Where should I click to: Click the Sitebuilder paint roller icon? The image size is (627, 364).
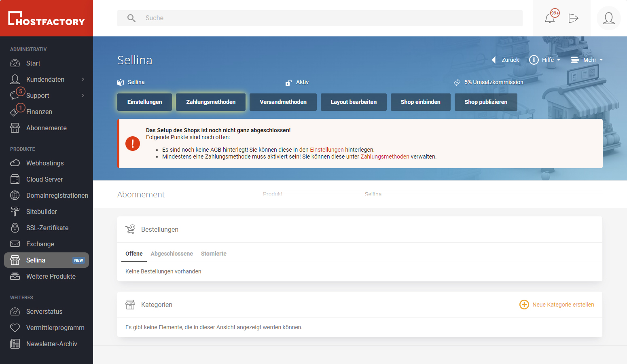(15, 212)
